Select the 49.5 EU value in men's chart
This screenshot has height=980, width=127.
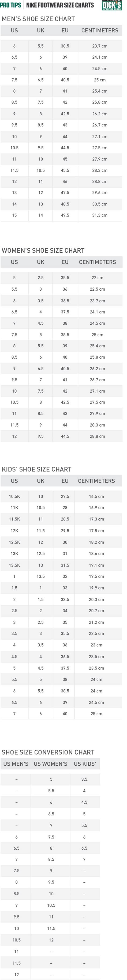click(x=65, y=215)
